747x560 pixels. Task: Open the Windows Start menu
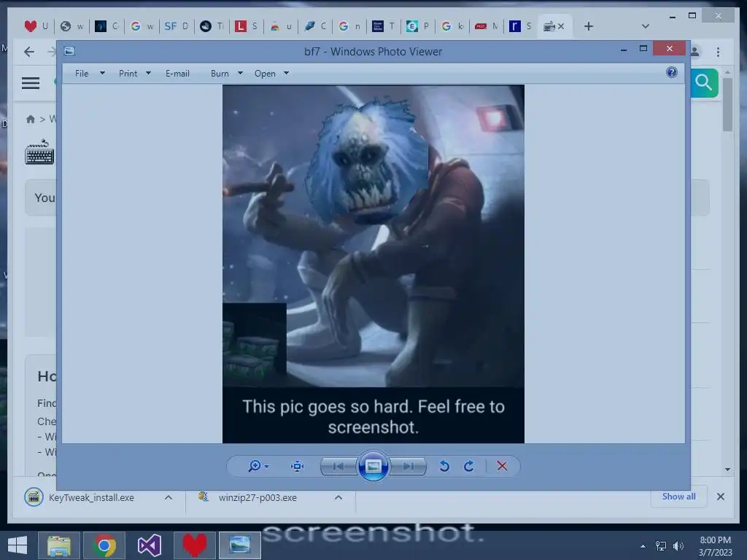point(18,545)
